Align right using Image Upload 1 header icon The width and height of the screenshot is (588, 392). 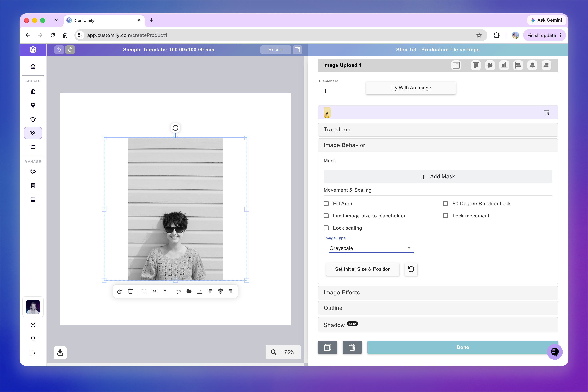546,65
